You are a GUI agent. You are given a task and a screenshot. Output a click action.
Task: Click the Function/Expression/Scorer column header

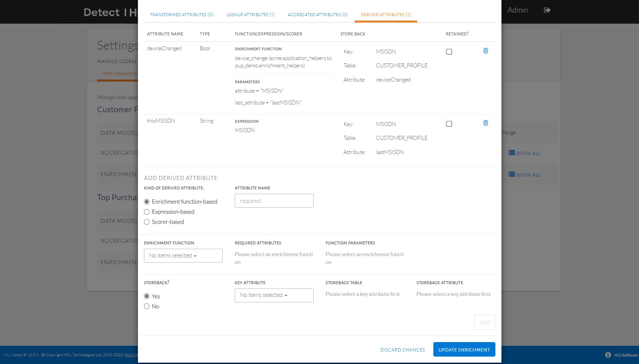(268, 34)
